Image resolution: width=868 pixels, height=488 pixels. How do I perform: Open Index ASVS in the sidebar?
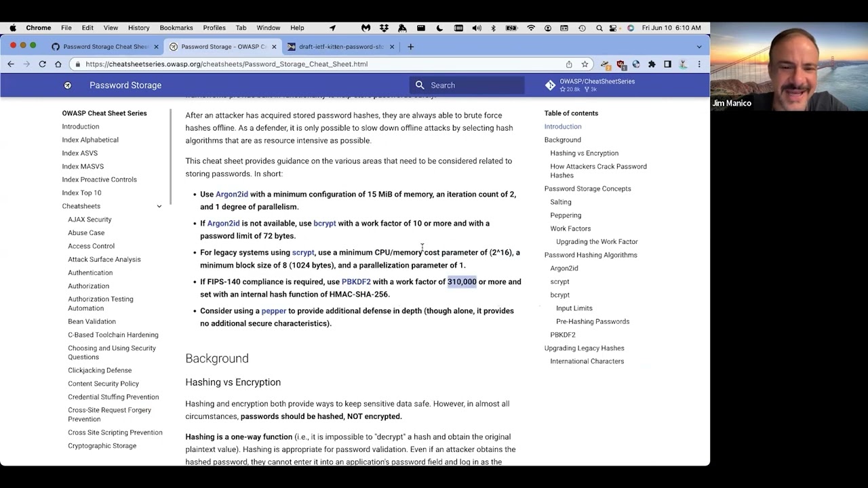click(80, 153)
